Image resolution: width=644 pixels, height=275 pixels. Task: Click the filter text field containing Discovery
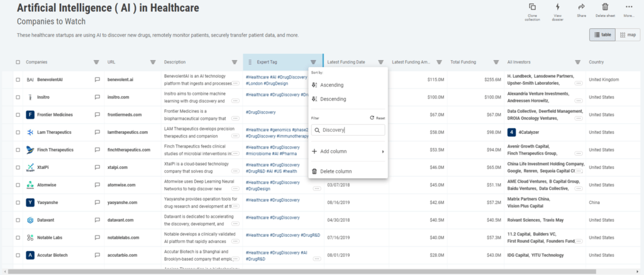click(348, 130)
